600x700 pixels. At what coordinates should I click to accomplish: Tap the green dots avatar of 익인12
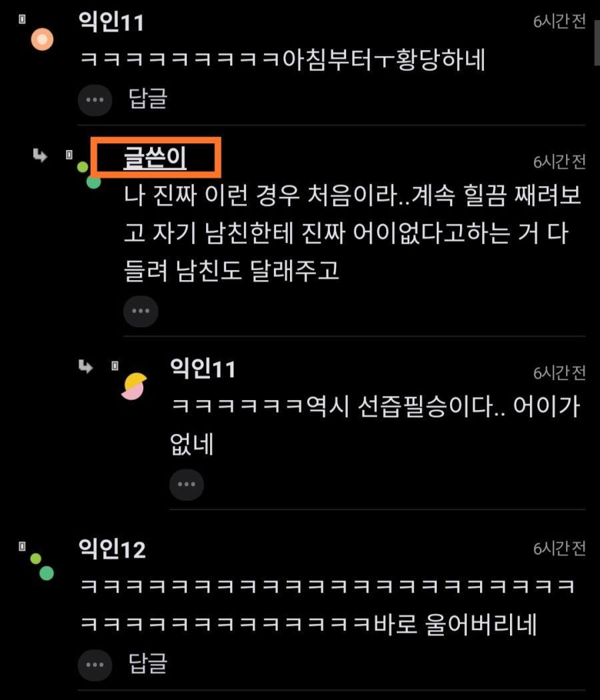tap(42, 567)
